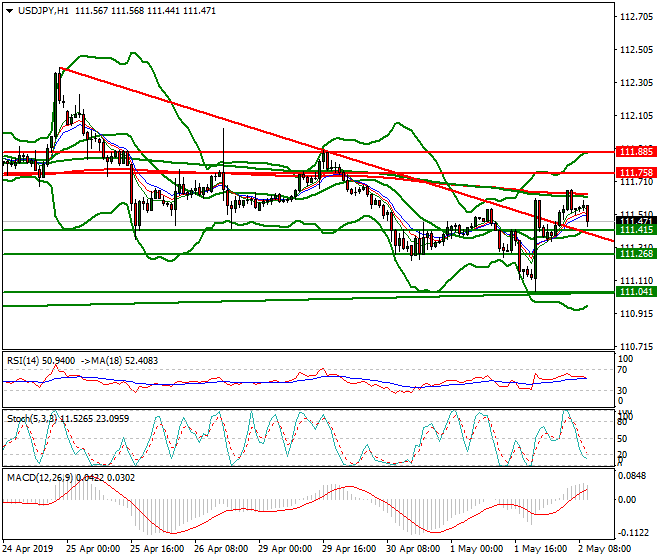This screenshot has height=560, width=660.
Task: Select the 112.305 price axis value
Action: [636, 83]
